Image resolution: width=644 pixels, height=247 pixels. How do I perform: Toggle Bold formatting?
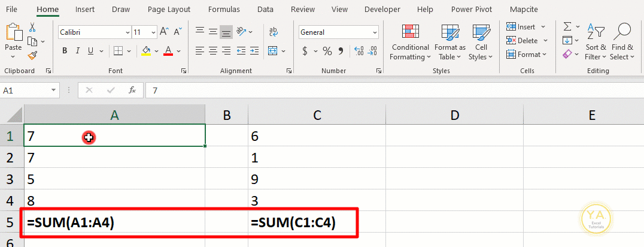pyautogui.click(x=65, y=51)
